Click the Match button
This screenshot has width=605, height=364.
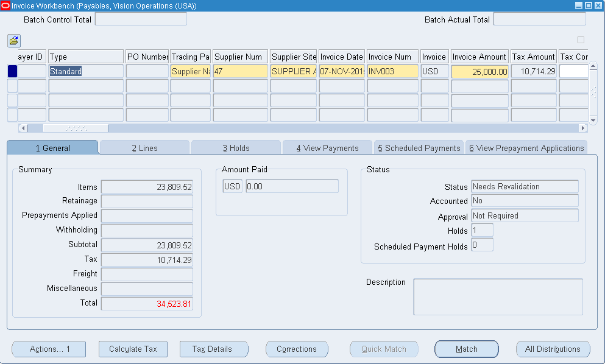(x=466, y=349)
